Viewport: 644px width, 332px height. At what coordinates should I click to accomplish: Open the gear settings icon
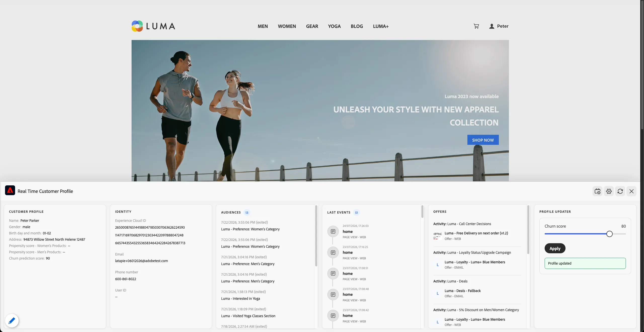609,191
